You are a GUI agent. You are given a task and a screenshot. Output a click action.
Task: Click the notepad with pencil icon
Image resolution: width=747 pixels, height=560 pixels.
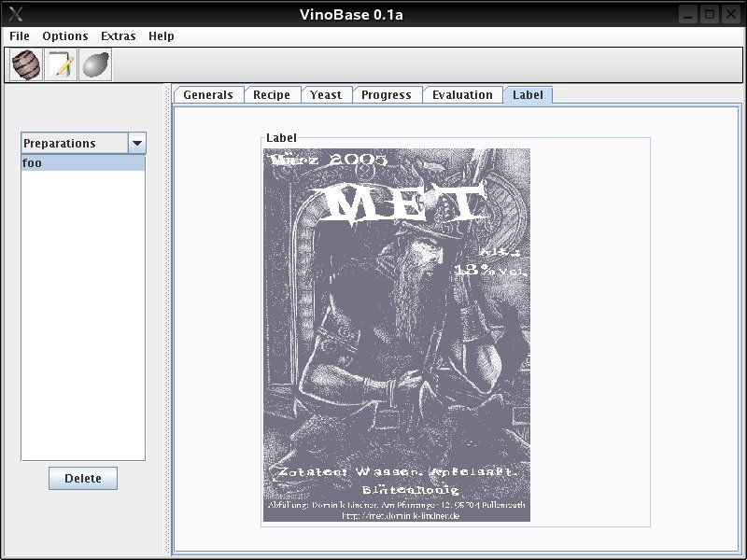61,65
